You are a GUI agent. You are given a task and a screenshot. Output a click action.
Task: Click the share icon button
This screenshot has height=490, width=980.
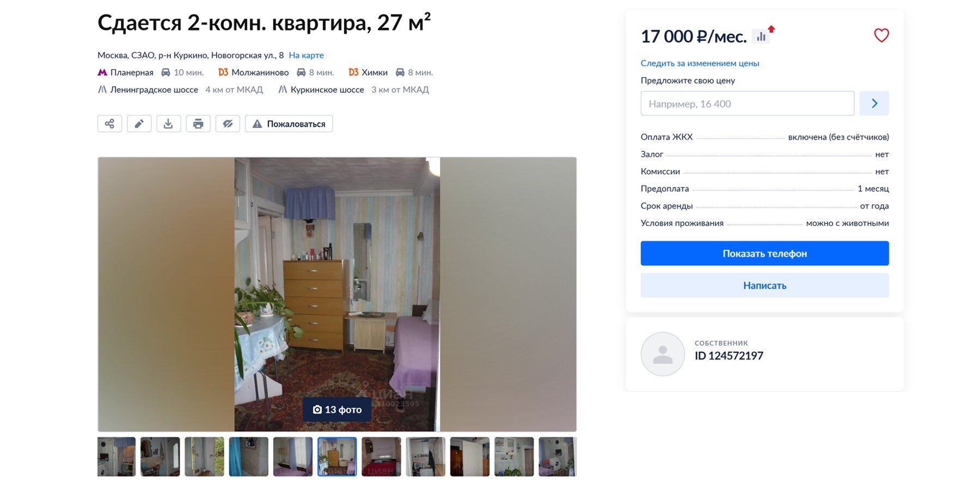[x=109, y=124]
